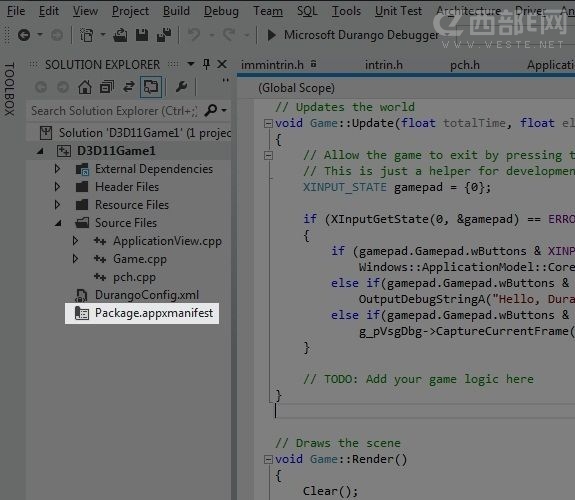Click Solution Explorer forward navigation icon

coord(63,87)
